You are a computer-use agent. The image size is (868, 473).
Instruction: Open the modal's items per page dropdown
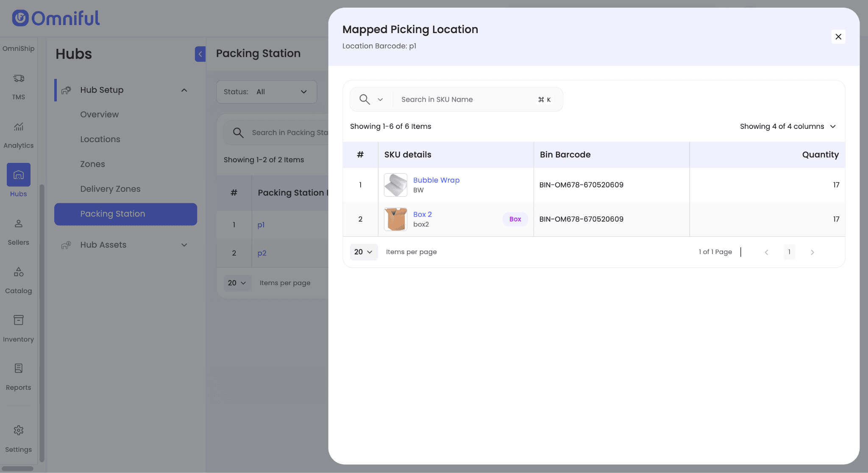coord(363,252)
